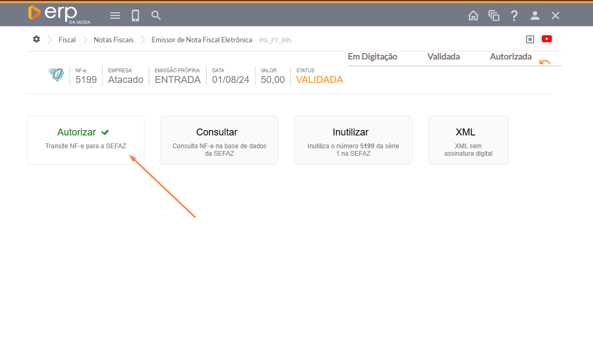Open the Notas Fiscais breadcrumb link
This screenshot has width=593, height=364.
pyautogui.click(x=113, y=40)
